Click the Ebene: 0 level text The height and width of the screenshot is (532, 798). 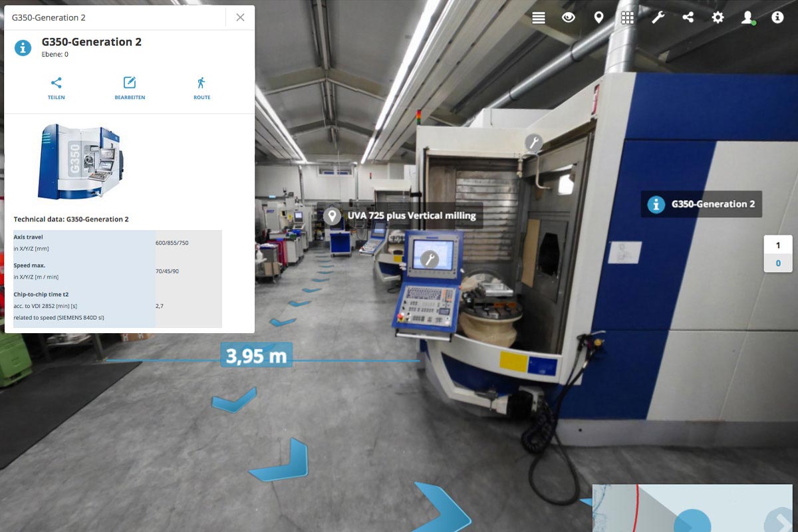(55, 55)
